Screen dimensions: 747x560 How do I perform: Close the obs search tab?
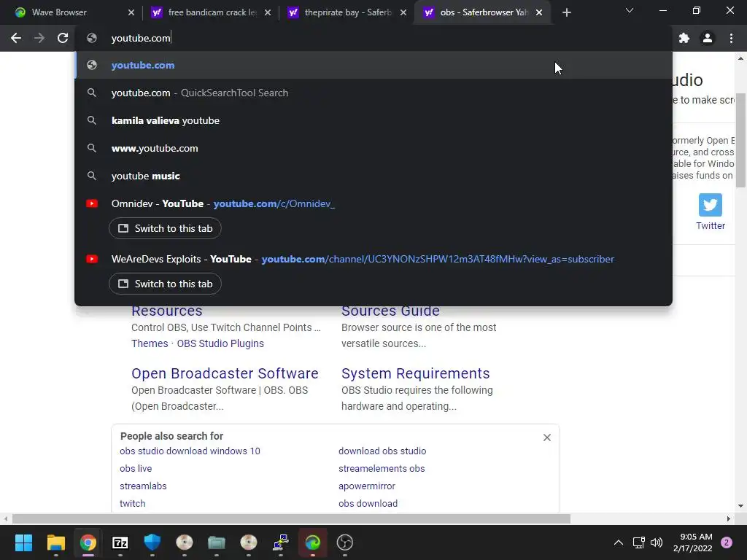[x=539, y=12]
